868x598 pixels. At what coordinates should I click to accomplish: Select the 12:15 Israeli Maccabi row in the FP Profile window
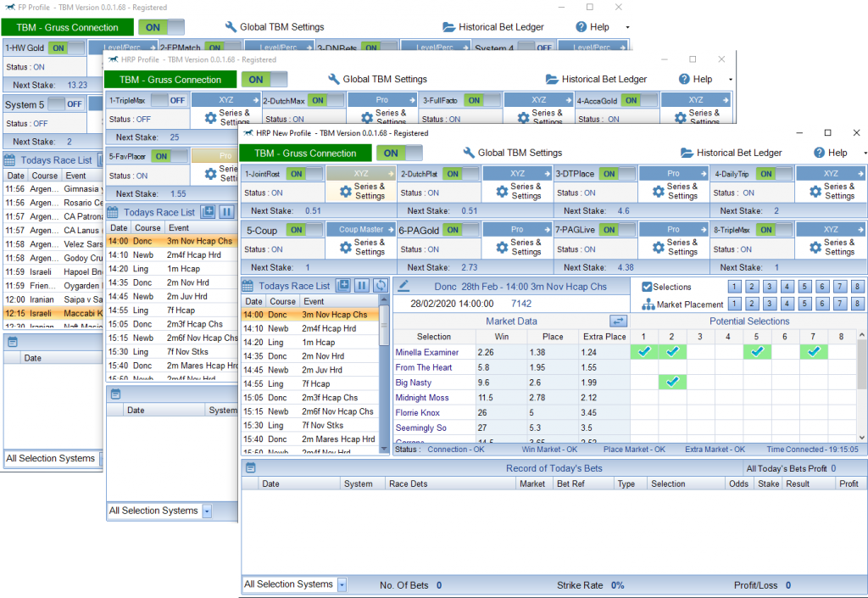coord(53,313)
